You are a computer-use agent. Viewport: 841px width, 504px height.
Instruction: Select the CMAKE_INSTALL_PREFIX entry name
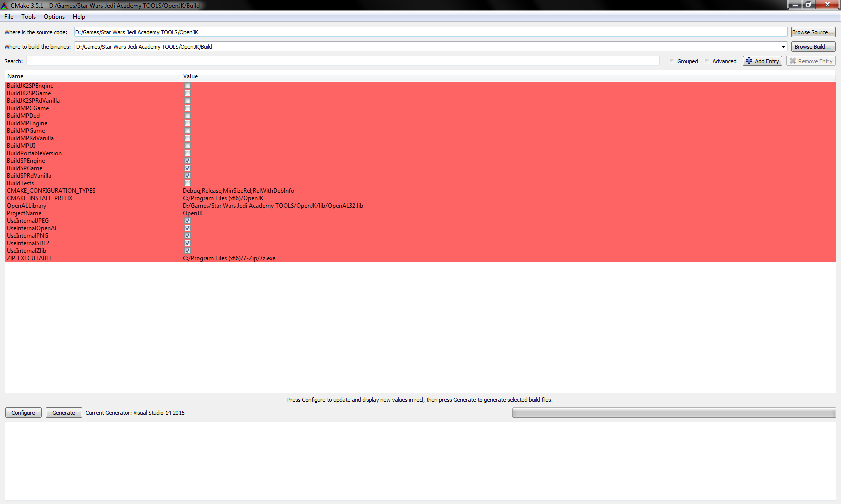(40, 198)
